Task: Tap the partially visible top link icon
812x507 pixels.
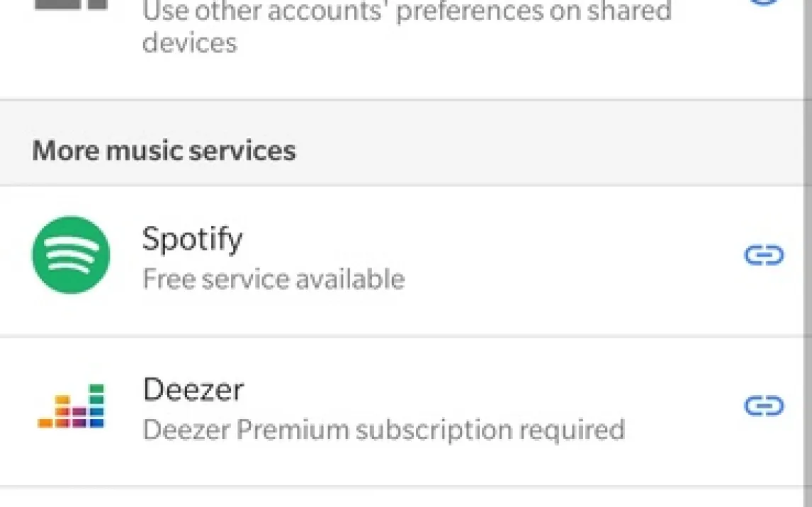Action: (763, 3)
